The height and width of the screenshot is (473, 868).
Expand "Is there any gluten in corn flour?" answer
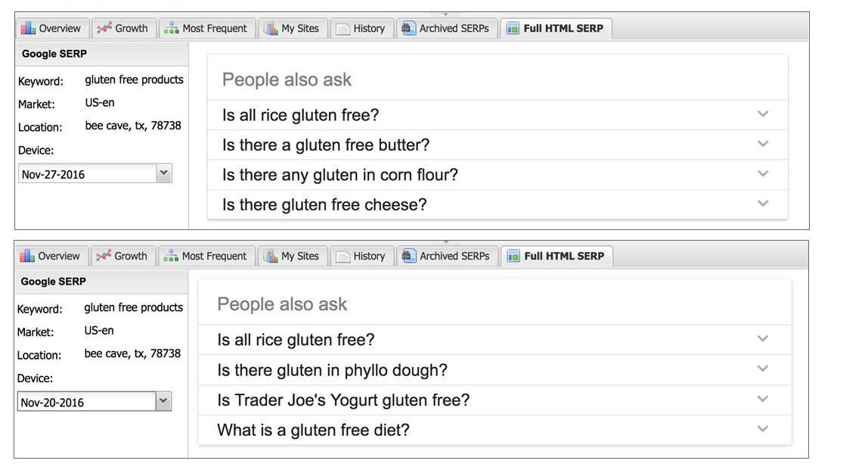(763, 174)
